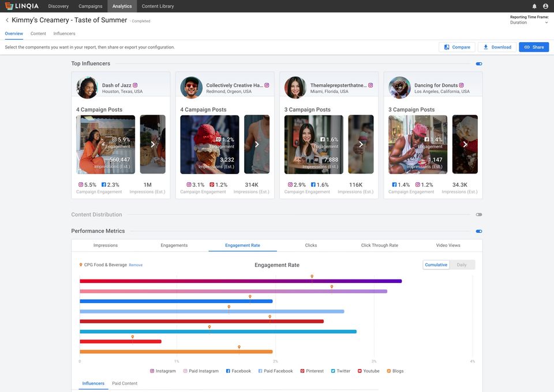Show next post for Themaleprepster
The image size is (554, 392).
[361, 144]
